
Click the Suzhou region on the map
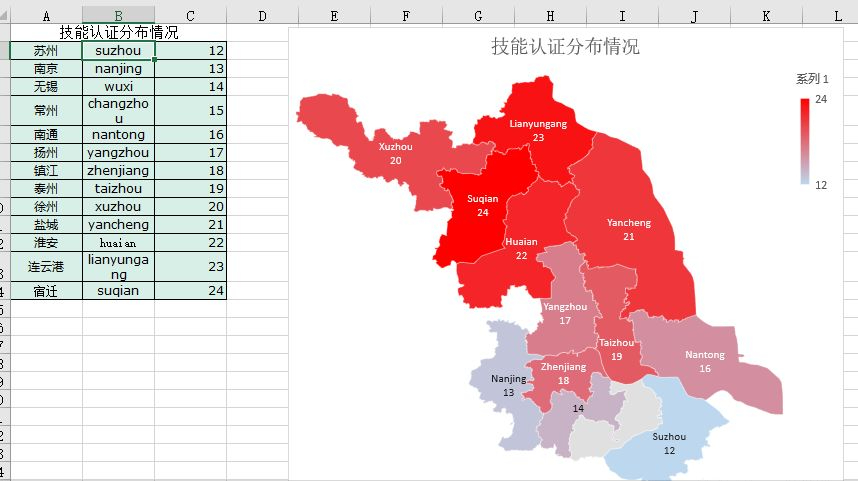tap(669, 443)
